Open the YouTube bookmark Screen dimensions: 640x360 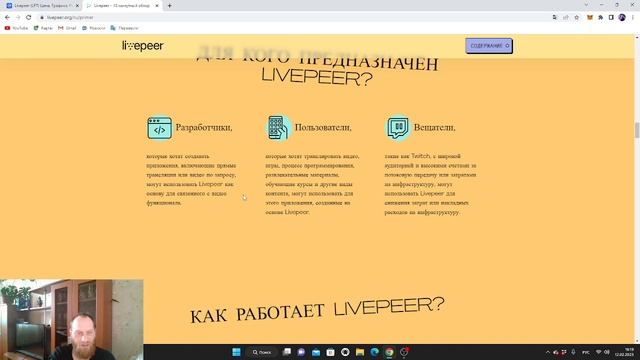click(16, 28)
